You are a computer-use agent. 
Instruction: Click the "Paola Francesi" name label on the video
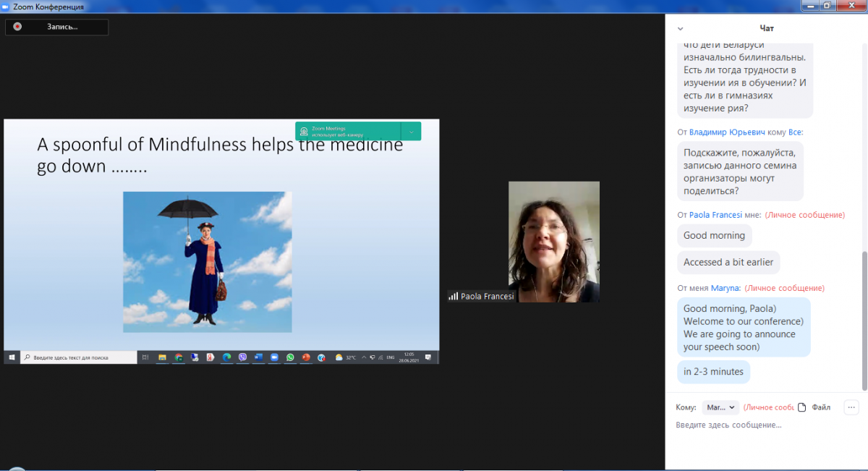(487, 296)
